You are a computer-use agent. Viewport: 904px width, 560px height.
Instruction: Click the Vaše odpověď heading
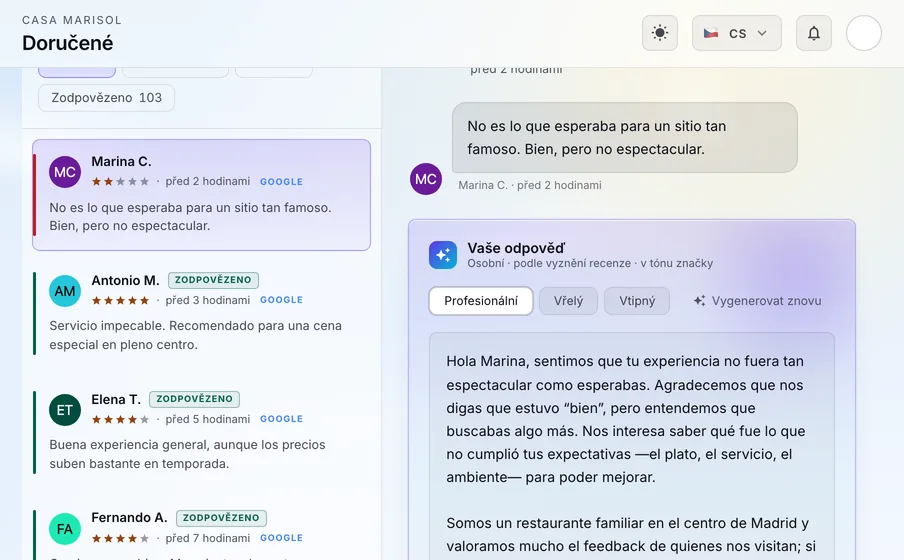click(517, 248)
